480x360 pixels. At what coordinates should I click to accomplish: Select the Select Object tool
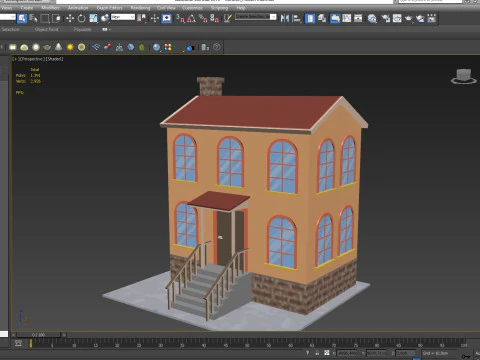[22, 18]
